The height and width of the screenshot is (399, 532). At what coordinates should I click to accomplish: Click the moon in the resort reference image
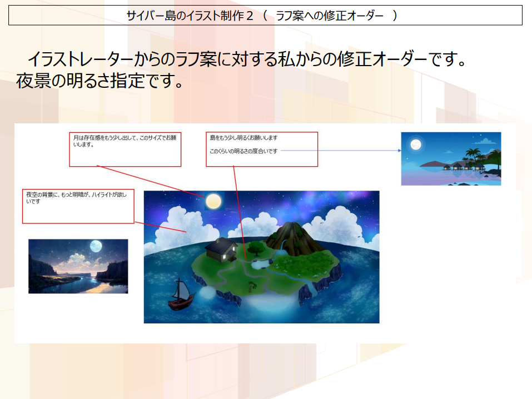click(415, 145)
